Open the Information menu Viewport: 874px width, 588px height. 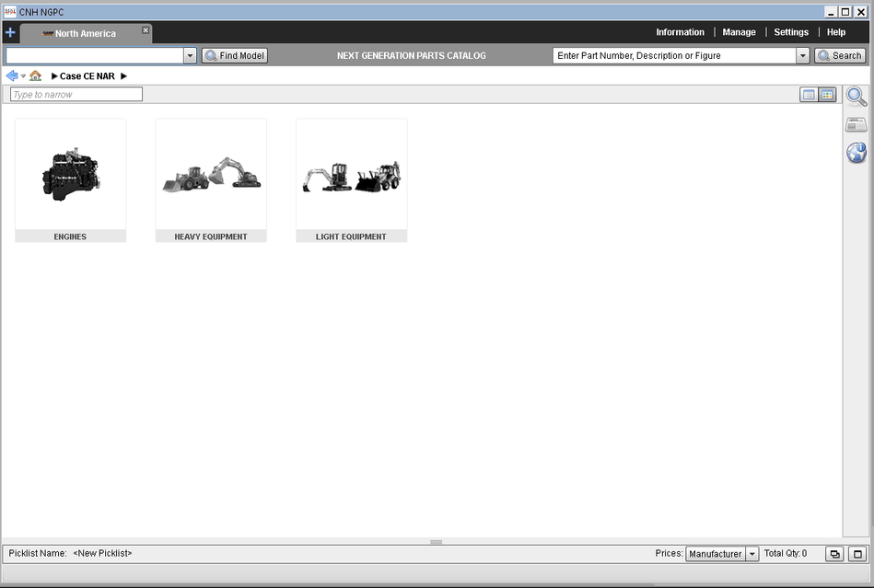coord(680,32)
